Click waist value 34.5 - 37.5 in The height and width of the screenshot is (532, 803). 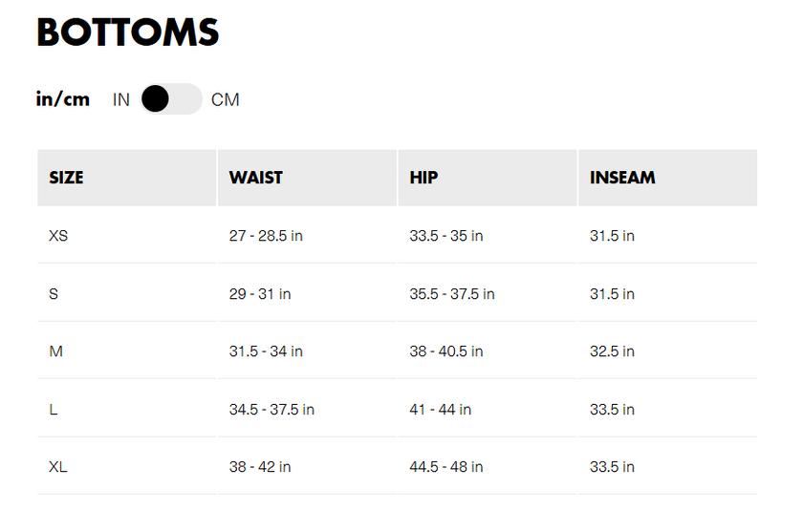click(271, 409)
